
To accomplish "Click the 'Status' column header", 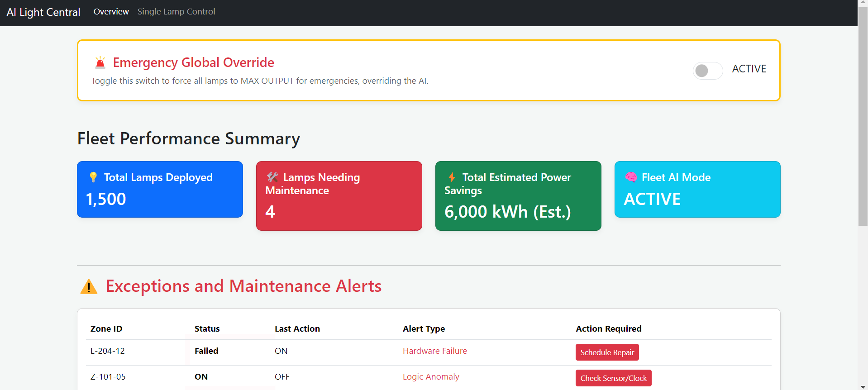I will [x=207, y=329].
